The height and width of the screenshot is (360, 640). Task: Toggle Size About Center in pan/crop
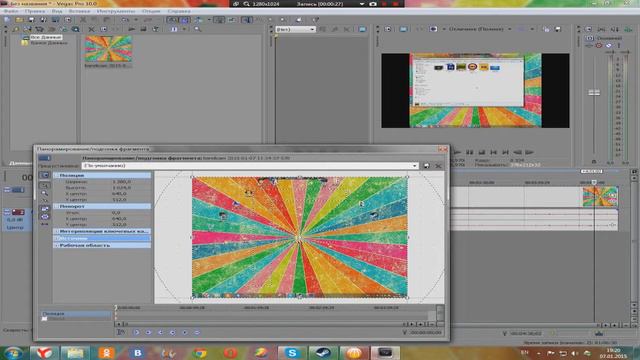pos(44,217)
